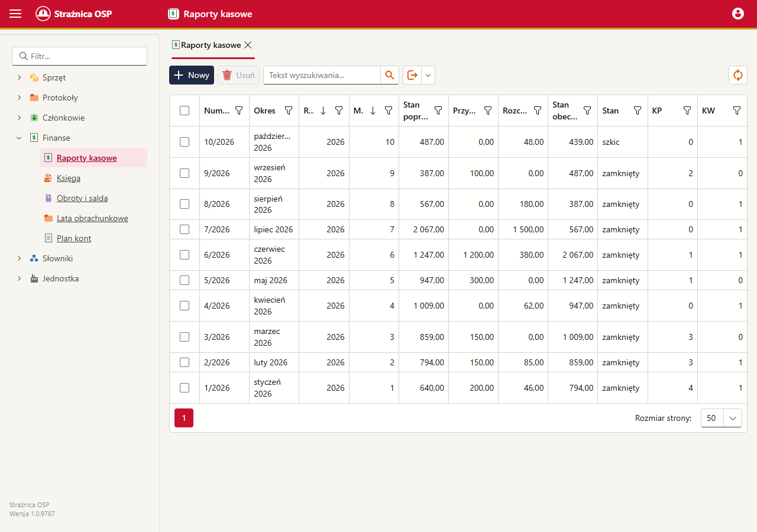The image size is (757, 532).
Task: Open the user account menu
Action: coord(738,14)
